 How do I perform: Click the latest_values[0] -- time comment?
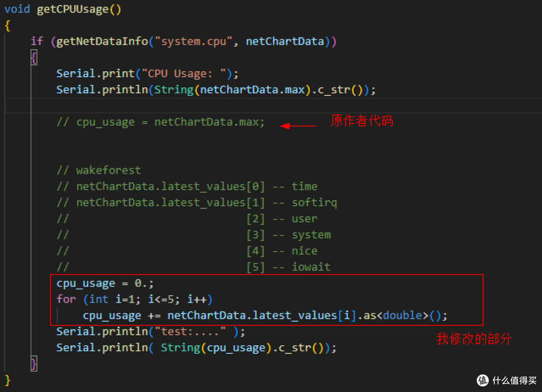(x=187, y=186)
